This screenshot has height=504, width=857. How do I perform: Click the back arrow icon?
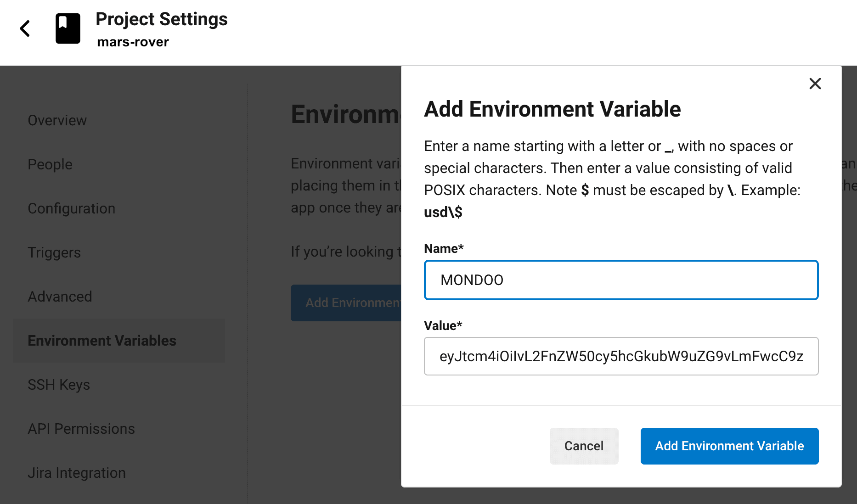(25, 28)
